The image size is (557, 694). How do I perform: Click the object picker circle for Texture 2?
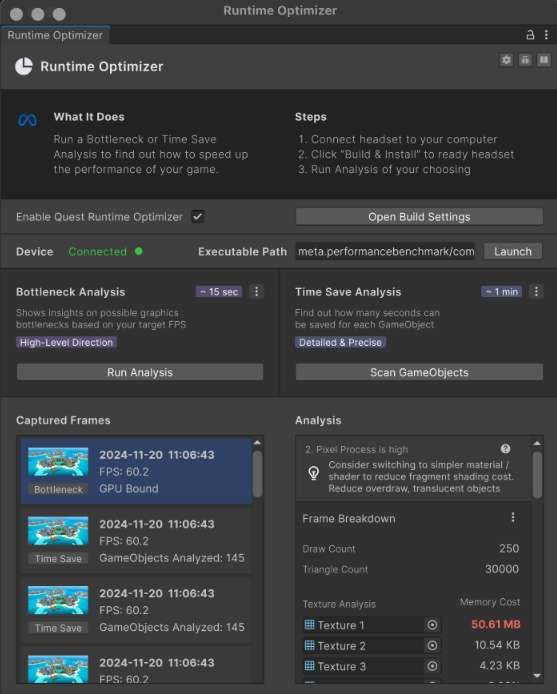pos(432,645)
